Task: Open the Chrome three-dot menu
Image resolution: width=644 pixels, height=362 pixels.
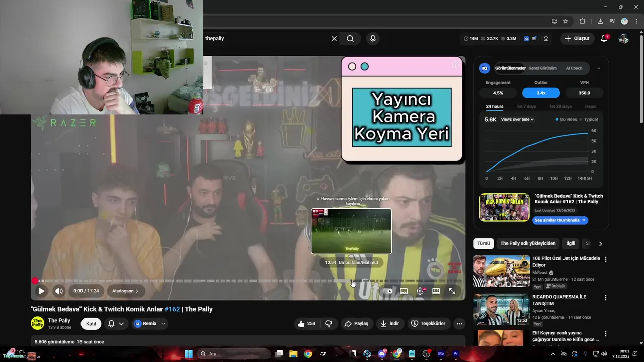Action: (636, 21)
